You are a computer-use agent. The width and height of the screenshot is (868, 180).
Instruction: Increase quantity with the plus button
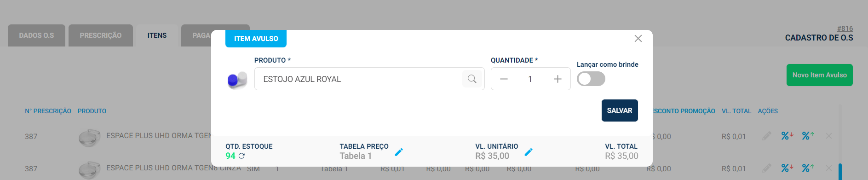tap(558, 79)
